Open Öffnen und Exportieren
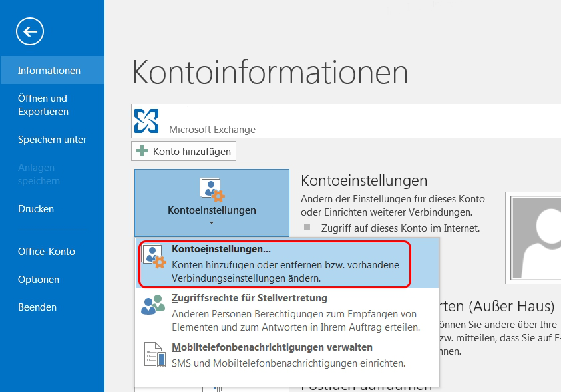 [43, 104]
